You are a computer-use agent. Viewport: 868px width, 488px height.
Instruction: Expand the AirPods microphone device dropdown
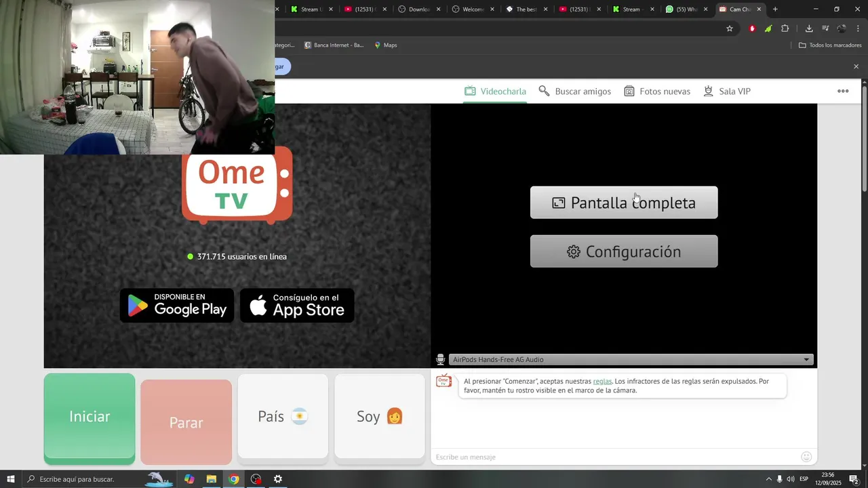click(631, 359)
